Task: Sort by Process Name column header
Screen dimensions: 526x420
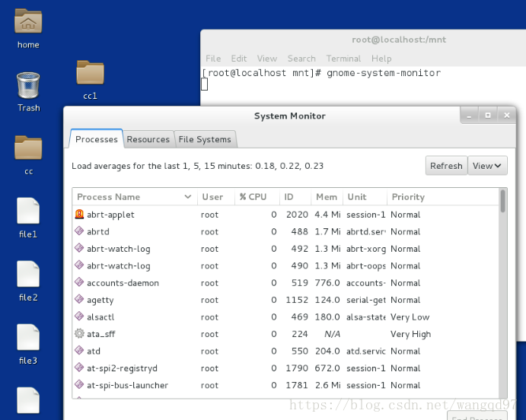Action: (x=135, y=197)
